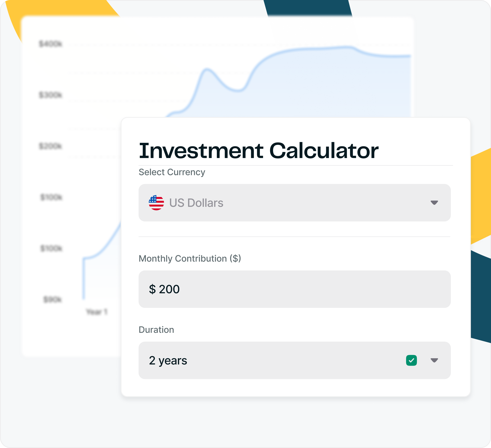Open the US Dollars currency selector
491x448 pixels.
pyautogui.click(x=268, y=203)
